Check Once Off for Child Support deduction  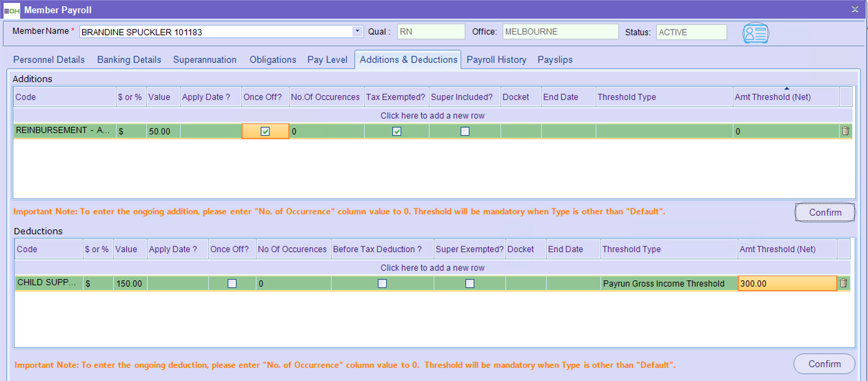pyautogui.click(x=232, y=284)
